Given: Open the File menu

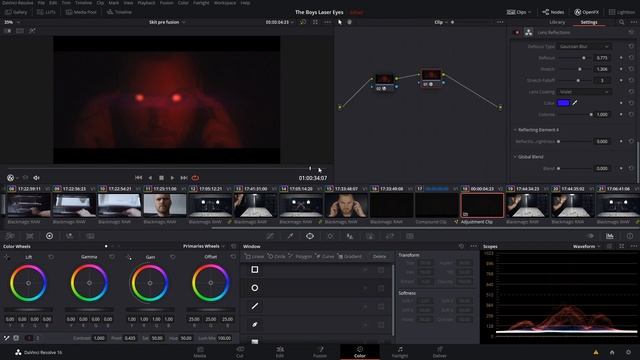Looking at the screenshot, I should (41, 3).
